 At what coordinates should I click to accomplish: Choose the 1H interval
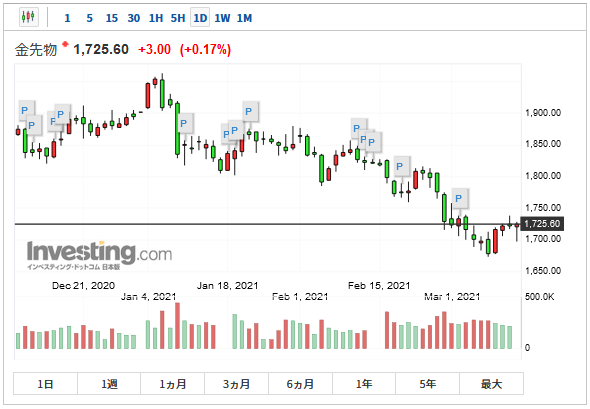(x=156, y=18)
